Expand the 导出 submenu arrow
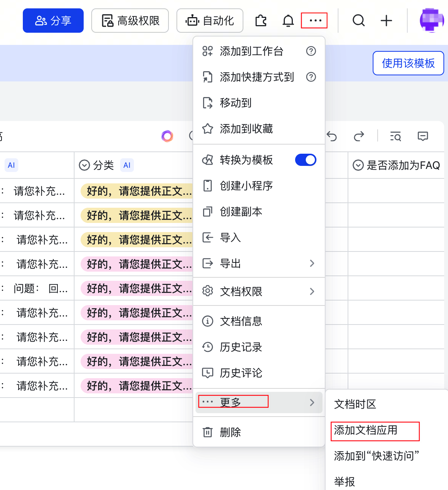Viewport: 448px width, 490px height. (x=312, y=263)
